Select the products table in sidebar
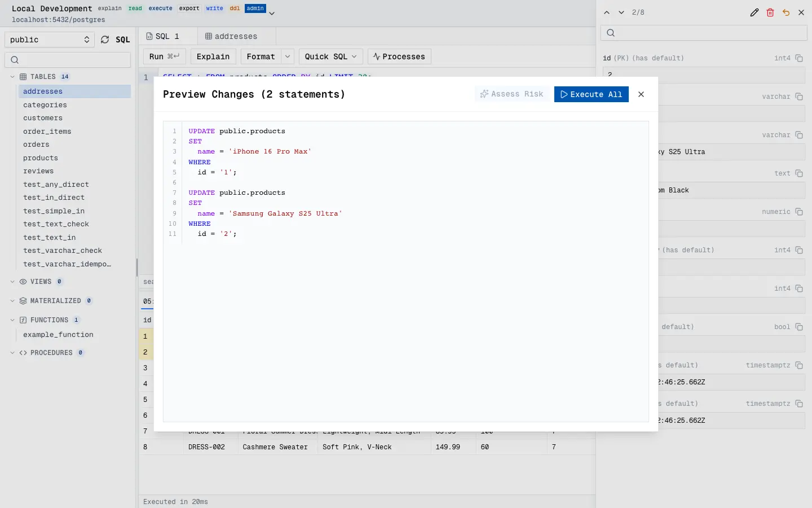The height and width of the screenshot is (508, 812). 41,158
